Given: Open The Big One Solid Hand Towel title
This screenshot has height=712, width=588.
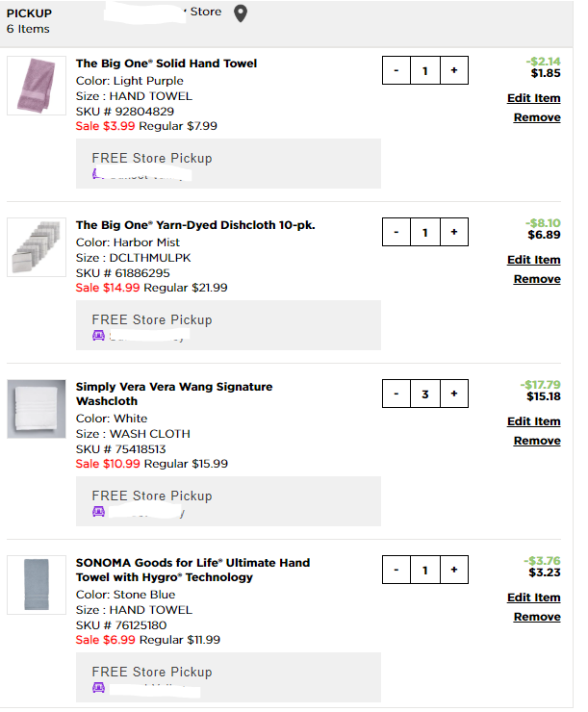Looking at the screenshot, I should (166, 64).
